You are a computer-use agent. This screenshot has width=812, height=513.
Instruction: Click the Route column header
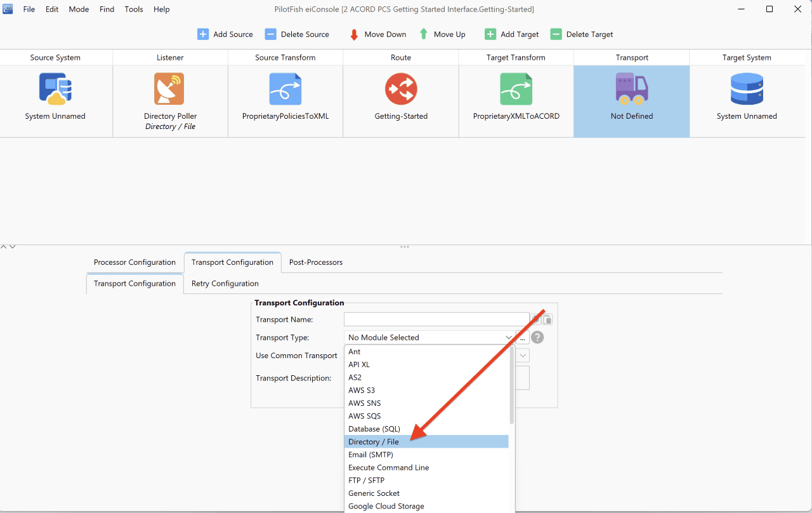pos(401,58)
